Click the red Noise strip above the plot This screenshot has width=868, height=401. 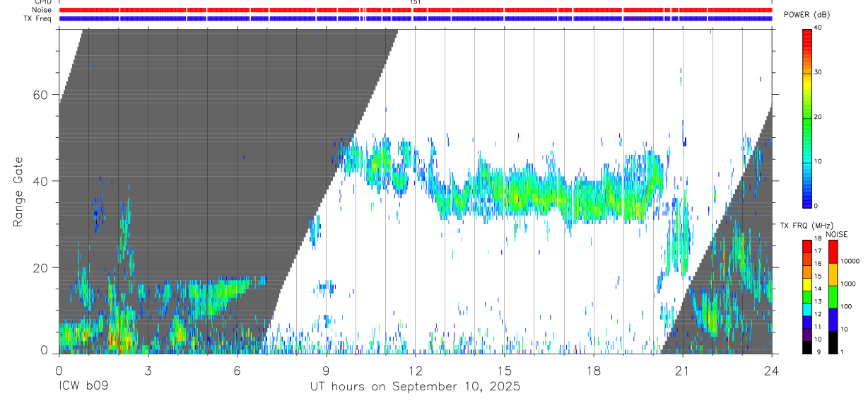click(x=415, y=10)
